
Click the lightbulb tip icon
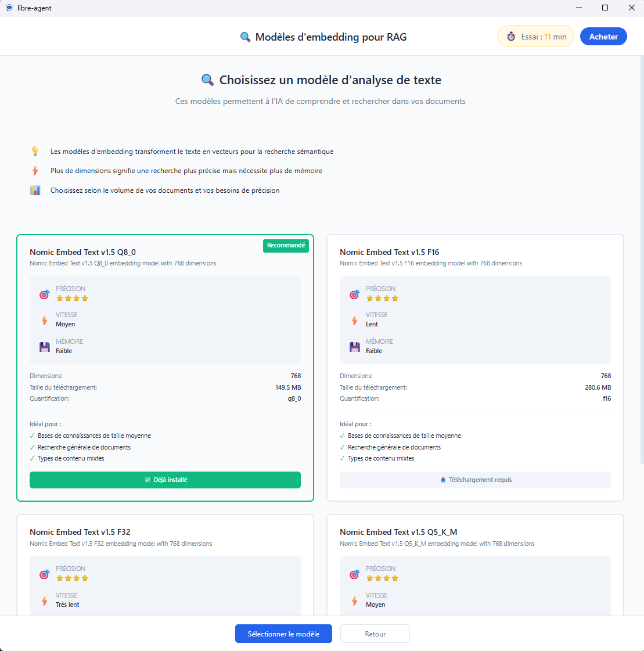(35, 152)
